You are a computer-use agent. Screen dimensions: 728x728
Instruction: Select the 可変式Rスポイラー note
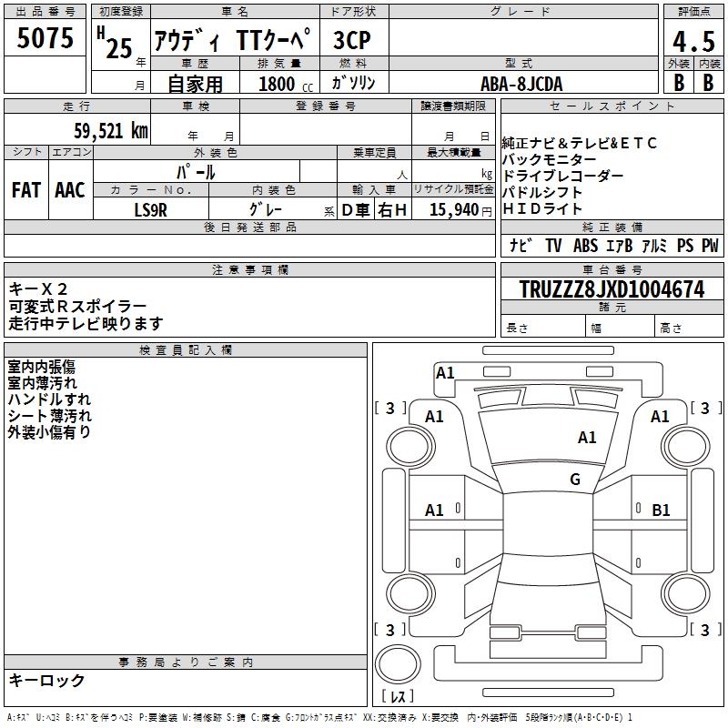77,306
